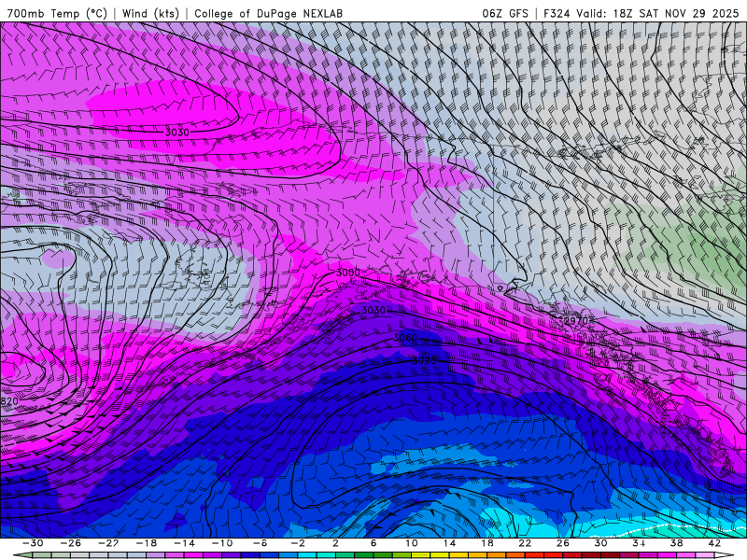The image size is (747, 560).
Task: Click the -2 value on the color scale
Action: (298, 543)
